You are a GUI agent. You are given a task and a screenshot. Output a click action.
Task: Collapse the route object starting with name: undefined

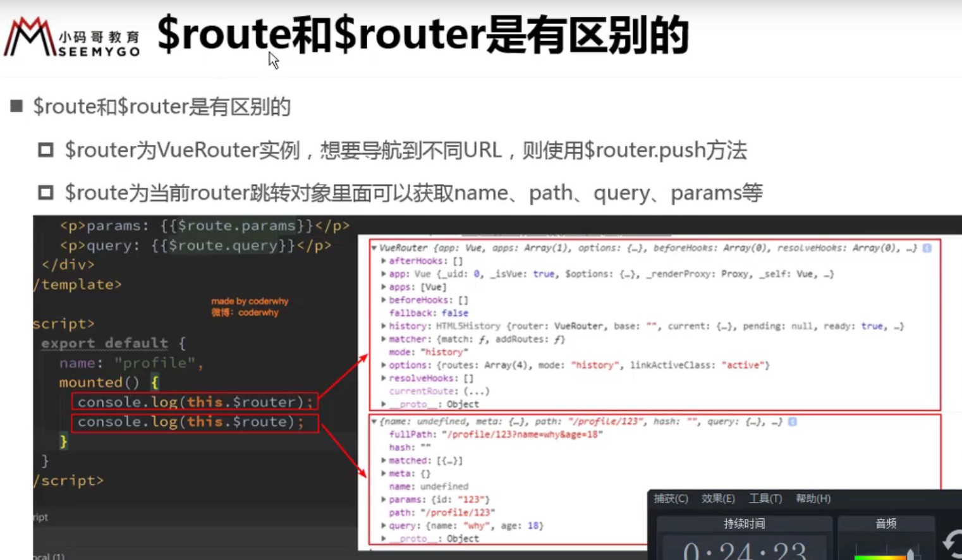click(x=374, y=421)
